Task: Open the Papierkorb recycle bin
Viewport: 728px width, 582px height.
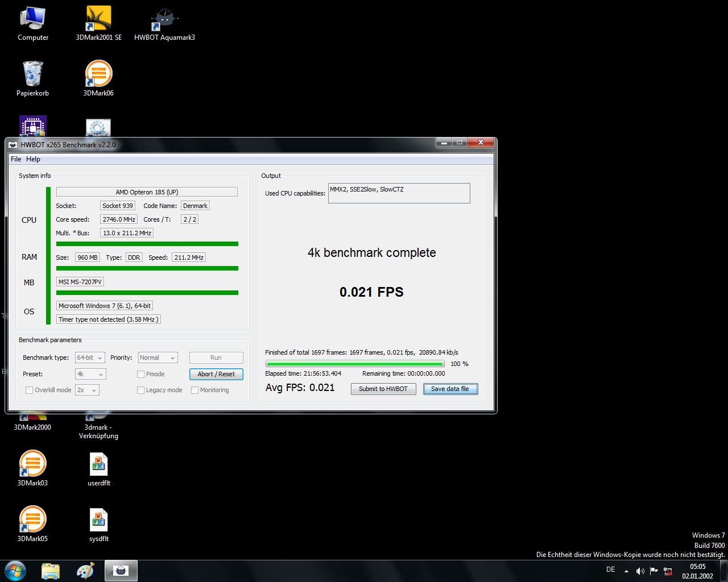Action: [x=32, y=79]
